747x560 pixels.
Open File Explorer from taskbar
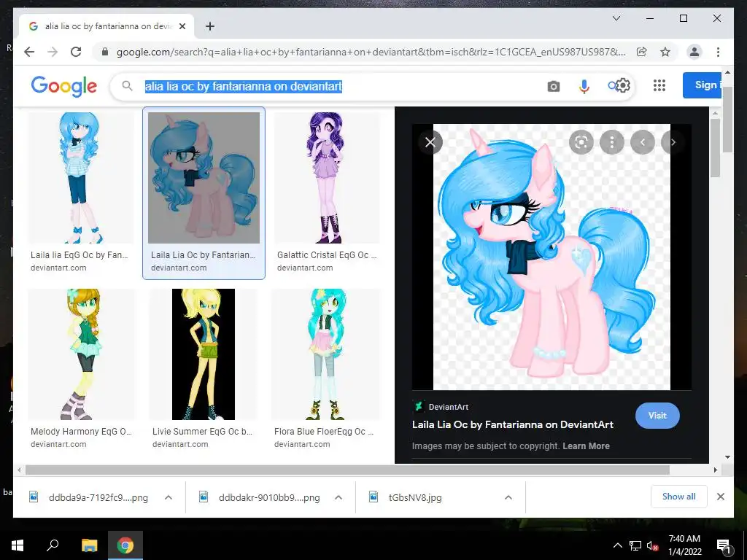point(89,545)
